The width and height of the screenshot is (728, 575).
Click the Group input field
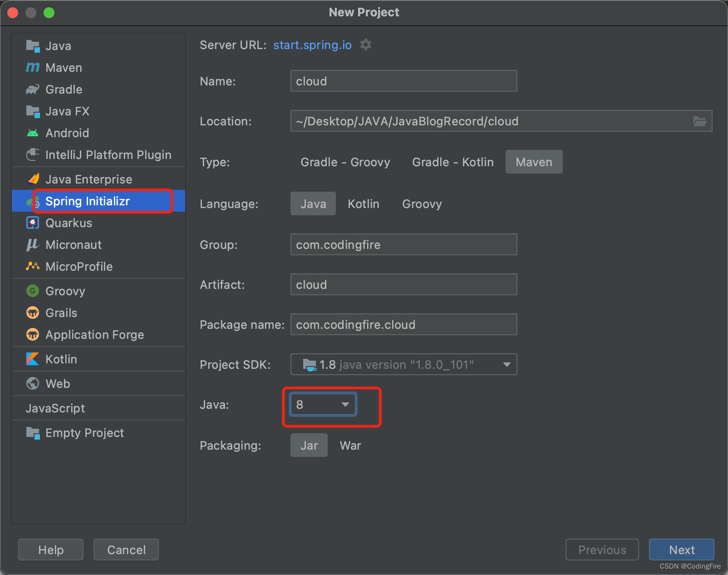[x=404, y=244]
